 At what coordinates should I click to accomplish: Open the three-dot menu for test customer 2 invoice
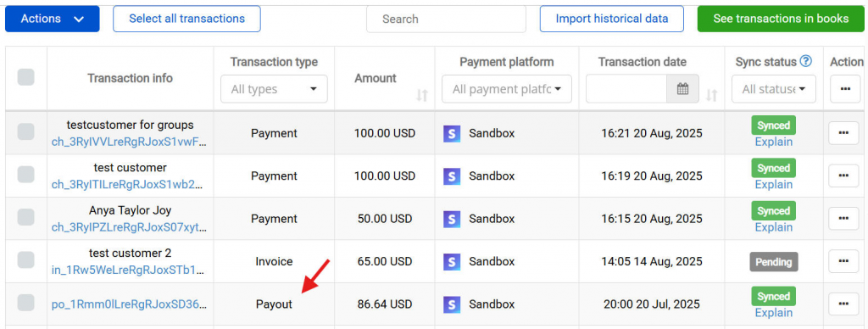(843, 261)
